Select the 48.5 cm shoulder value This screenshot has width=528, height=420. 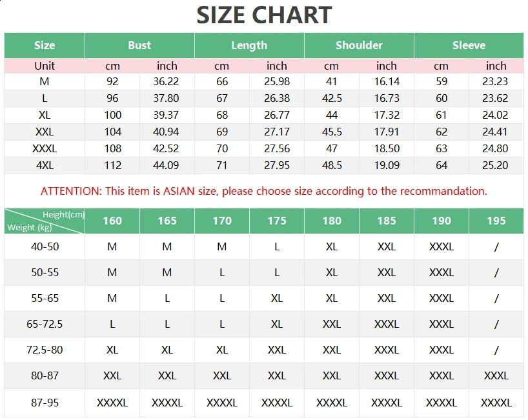(331, 165)
